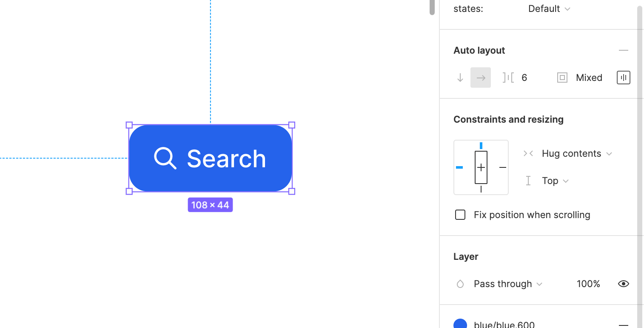Click the states: property label
Image resolution: width=644 pixels, height=328 pixels.
pos(468,9)
